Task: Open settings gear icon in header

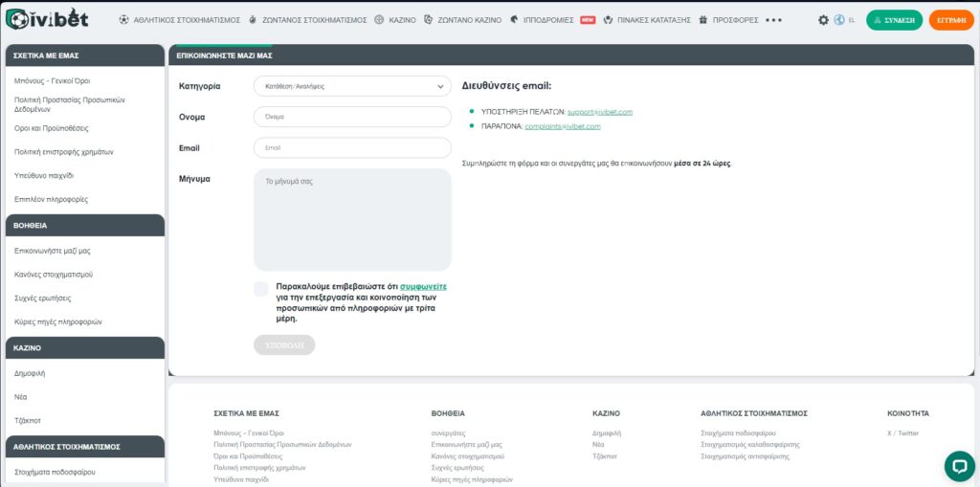Action: pos(823,20)
